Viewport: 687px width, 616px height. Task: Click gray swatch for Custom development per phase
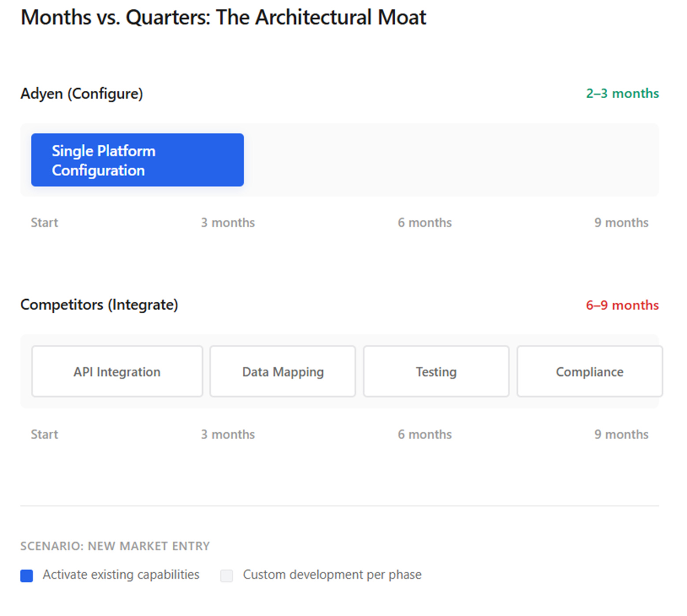227,575
